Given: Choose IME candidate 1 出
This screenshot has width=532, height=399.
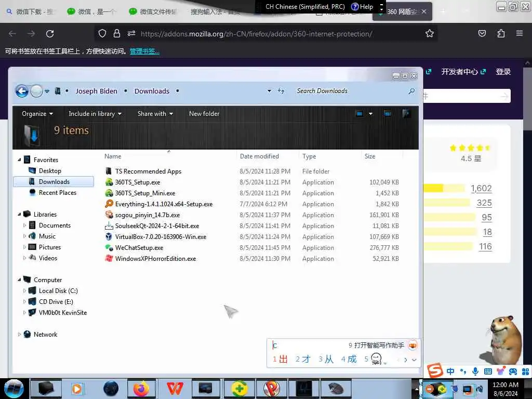Looking at the screenshot, I should point(280,359).
